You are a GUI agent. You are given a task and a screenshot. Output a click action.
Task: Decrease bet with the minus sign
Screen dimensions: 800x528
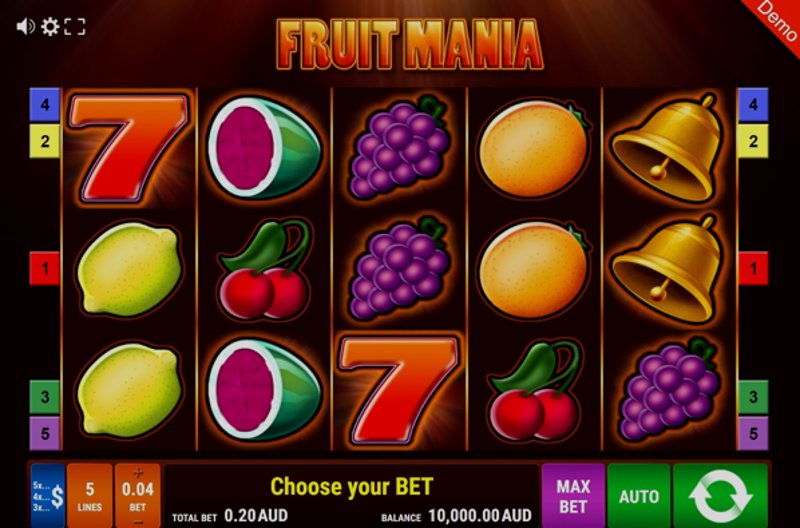point(138,522)
